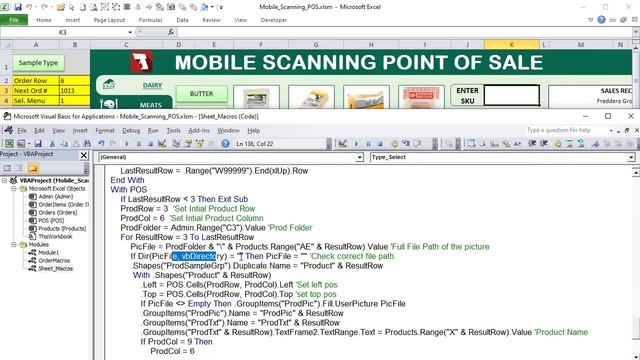Close the Project Explorer panel
This screenshot has height=360, width=640.
click(x=84, y=155)
